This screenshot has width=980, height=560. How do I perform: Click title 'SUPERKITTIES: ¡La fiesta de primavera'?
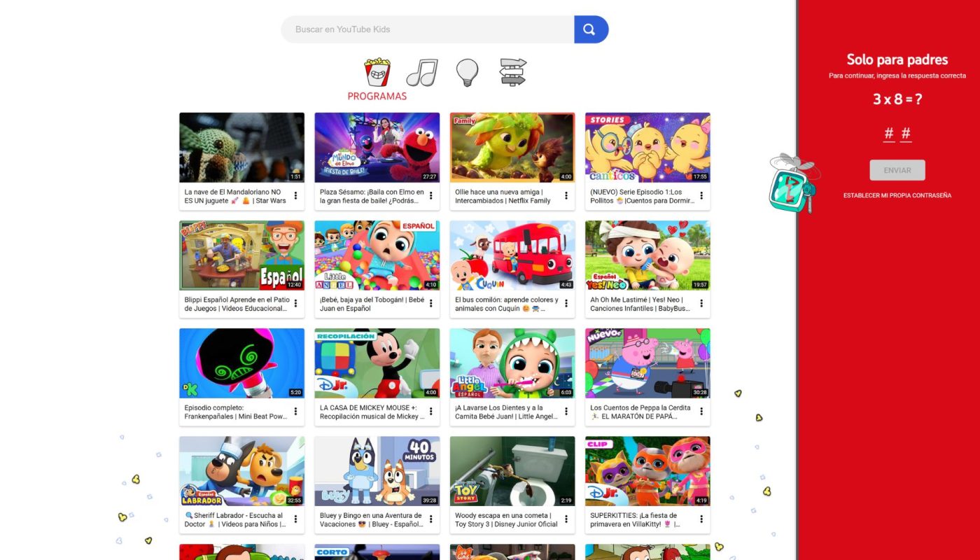pyautogui.click(x=636, y=519)
